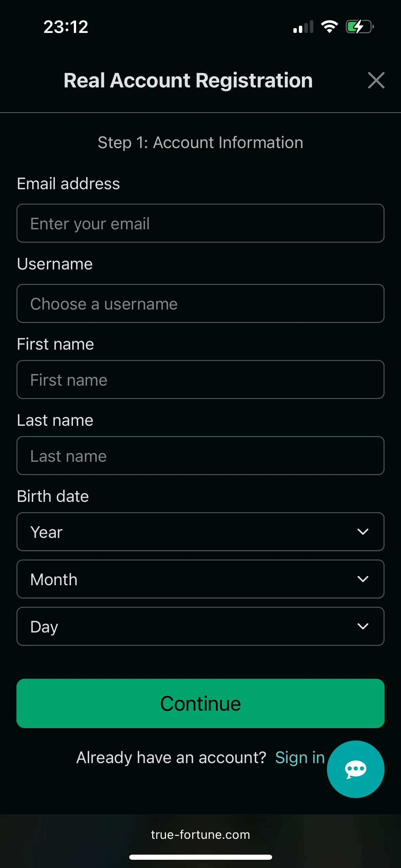Click into the First name field
401x868 pixels.
tap(200, 379)
